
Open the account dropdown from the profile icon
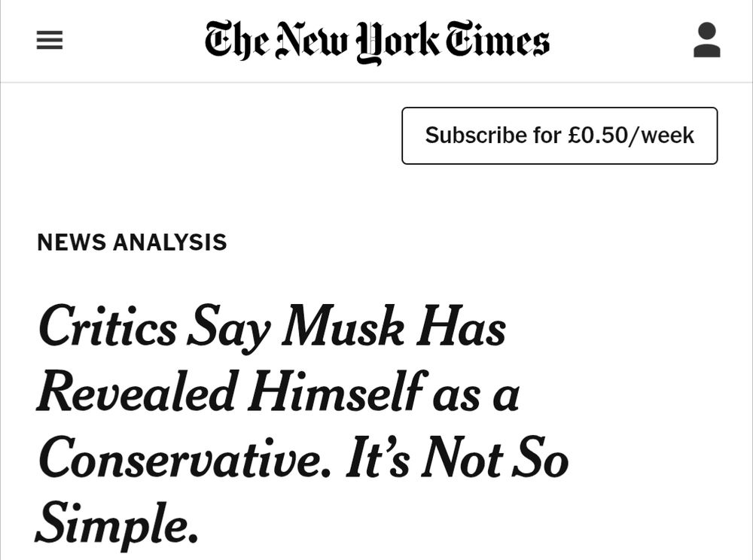pyautogui.click(x=706, y=40)
